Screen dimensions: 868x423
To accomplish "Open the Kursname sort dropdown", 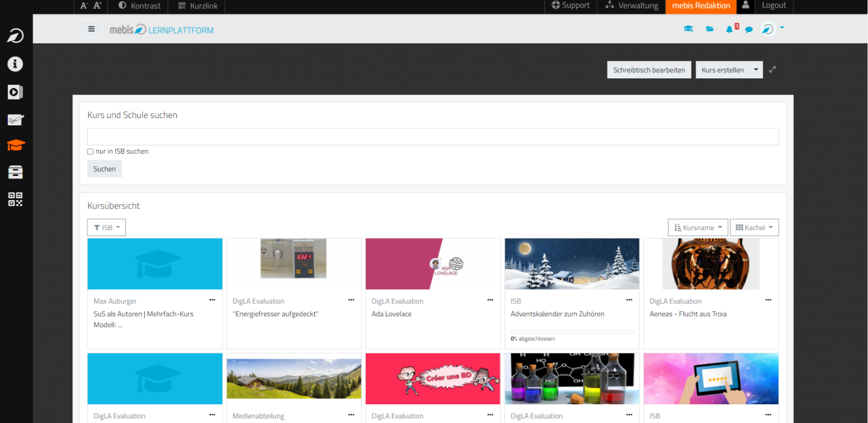I will (698, 228).
